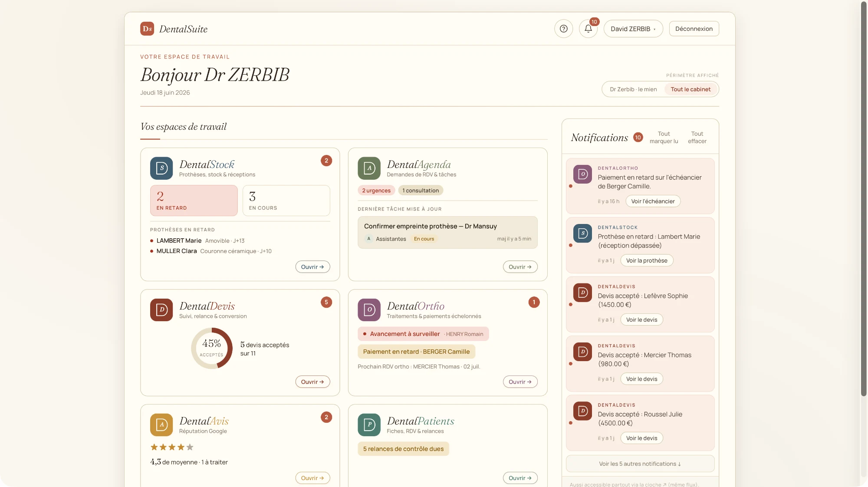Image resolution: width=868 pixels, height=487 pixels.
Task: Click the '1 consultation' tag
Action: pyautogui.click(x=421, y=191)
